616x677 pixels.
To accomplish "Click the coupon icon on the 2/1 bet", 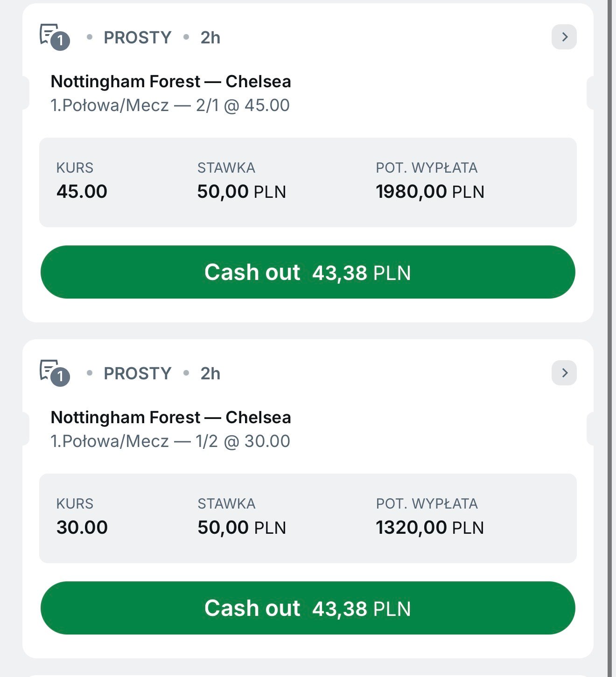I will 54,36.
